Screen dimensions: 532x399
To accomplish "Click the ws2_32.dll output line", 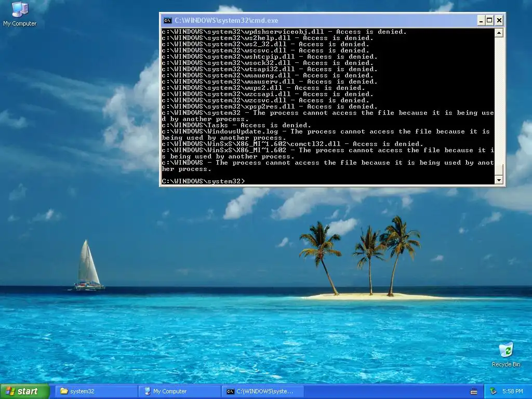I will [265, 44].
